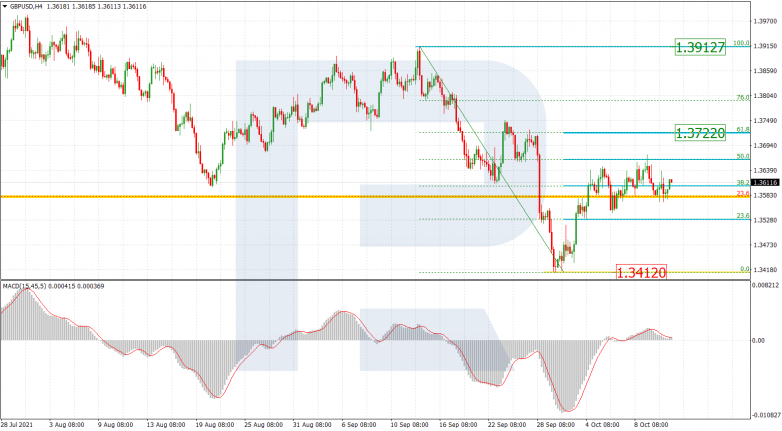Select the GBPUSD,H4 symbol label

(26, 7)
